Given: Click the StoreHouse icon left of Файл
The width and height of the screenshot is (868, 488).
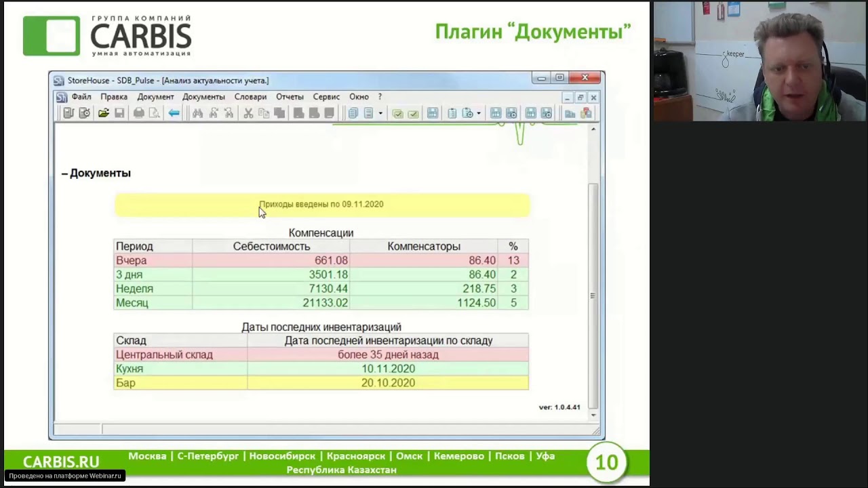Looking at the screenshot, I should (x=62, y=97).
